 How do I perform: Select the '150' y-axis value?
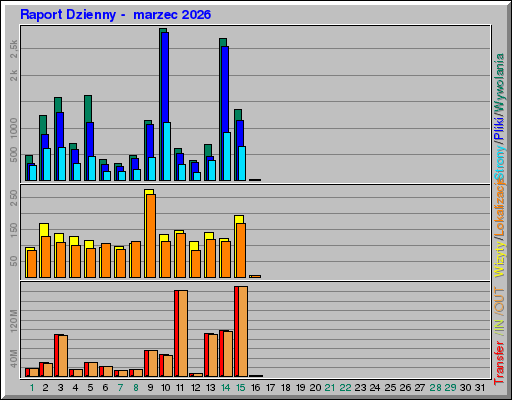(x=14, y=230)
